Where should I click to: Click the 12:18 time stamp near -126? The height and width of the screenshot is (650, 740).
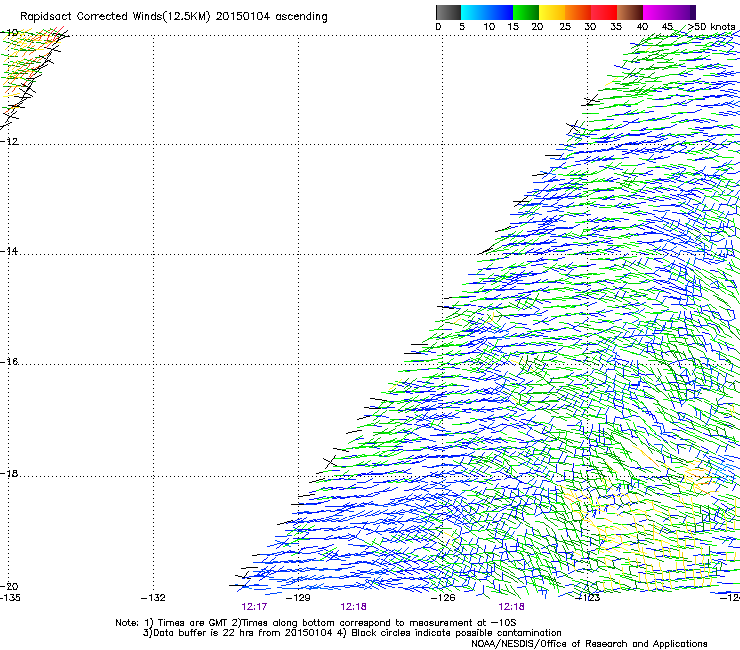[x=511, y=607]
